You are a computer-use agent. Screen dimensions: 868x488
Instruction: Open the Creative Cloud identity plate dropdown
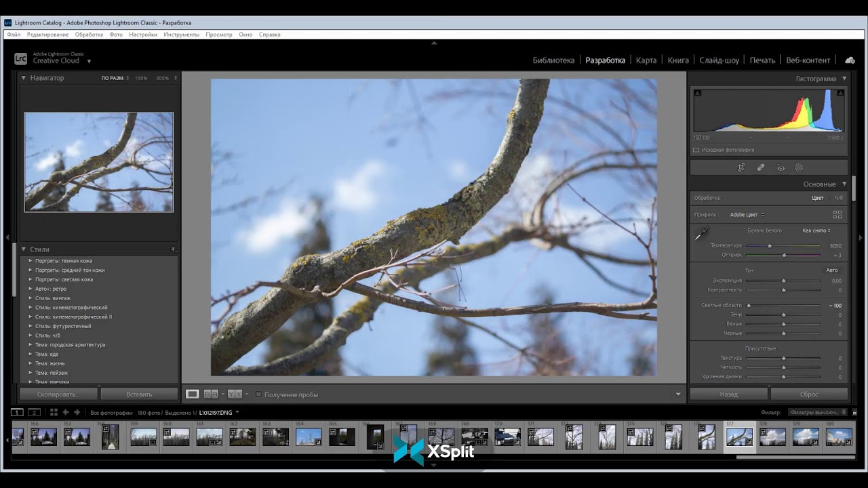89,61
